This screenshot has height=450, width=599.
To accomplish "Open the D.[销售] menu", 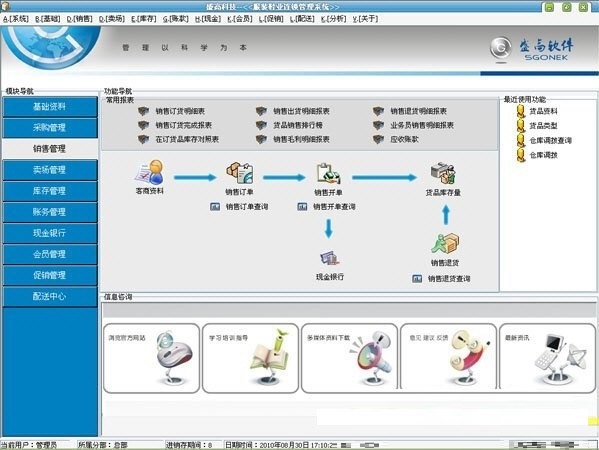I will pyautogui.click(x=79, y=19).
